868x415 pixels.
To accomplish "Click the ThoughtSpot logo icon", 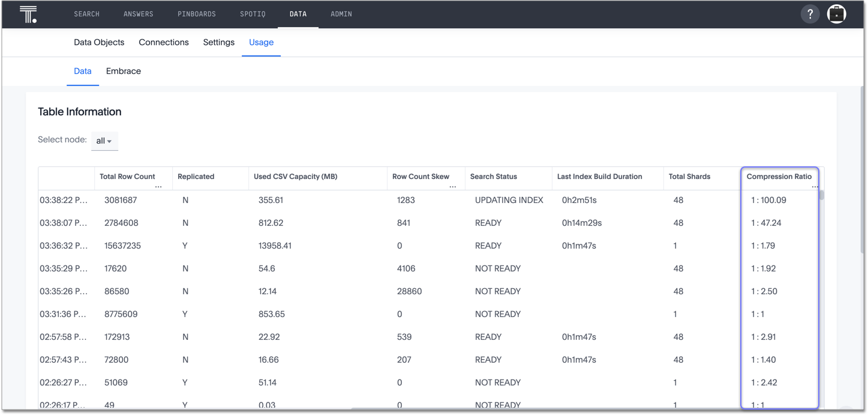I will click(28, 14).
